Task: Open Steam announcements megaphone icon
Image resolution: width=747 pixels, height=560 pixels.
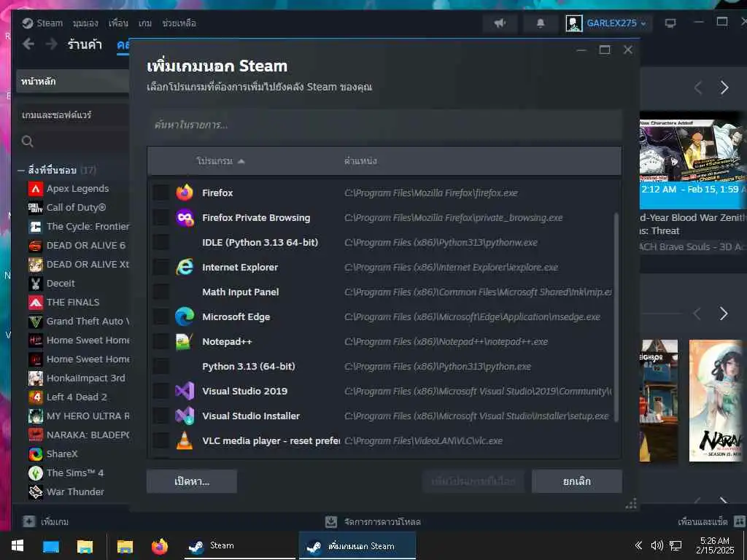Action: [500, 23]
